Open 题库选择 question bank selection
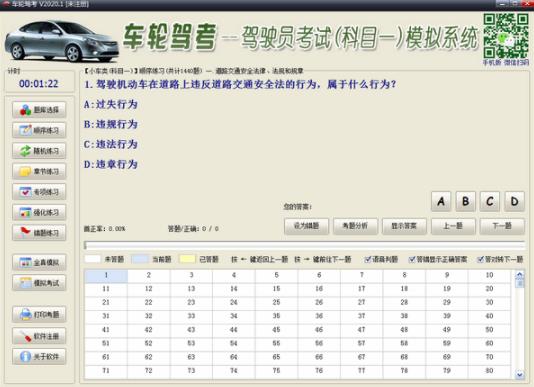This screenshot has width=534, height=387. coord(39,110)
